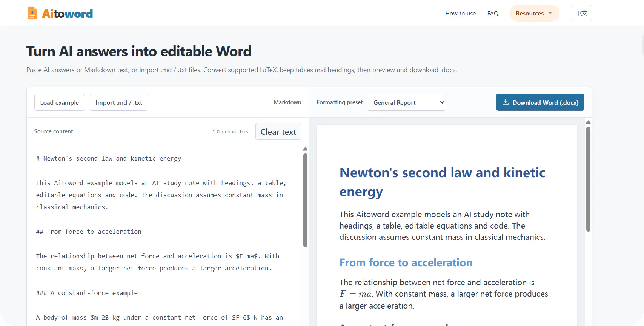Import a .md / .txt file

[119, 102]
